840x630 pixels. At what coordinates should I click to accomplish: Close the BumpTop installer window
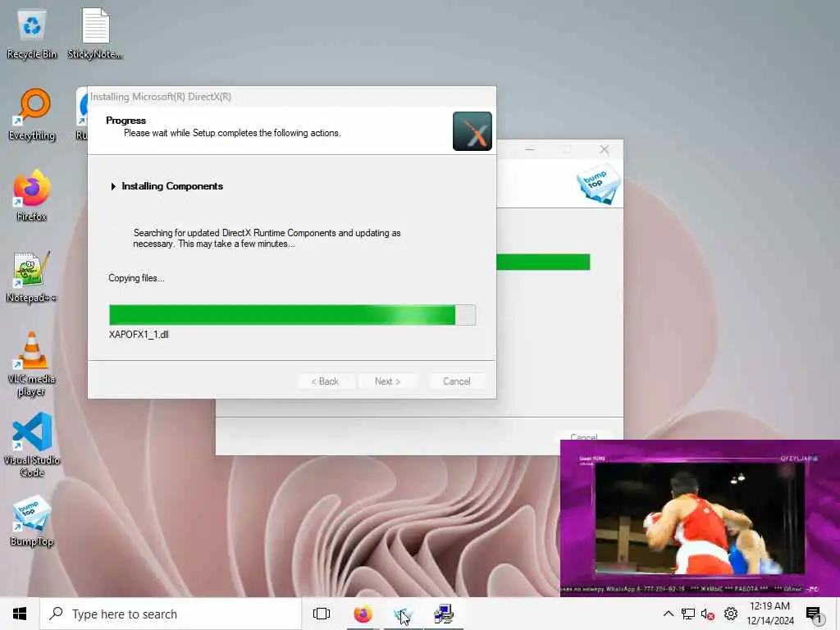click(605, 149)
